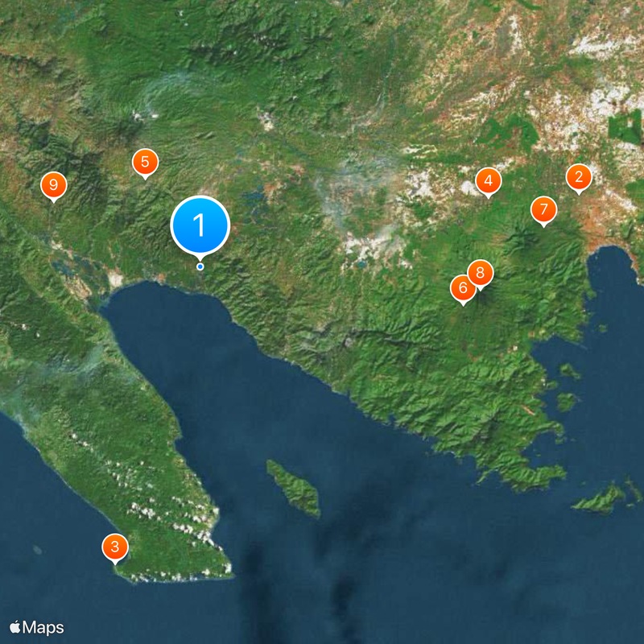Viewport: 644px width, 644px height.
Task: Select the island cluster at lower right
Action: [607, 497]
